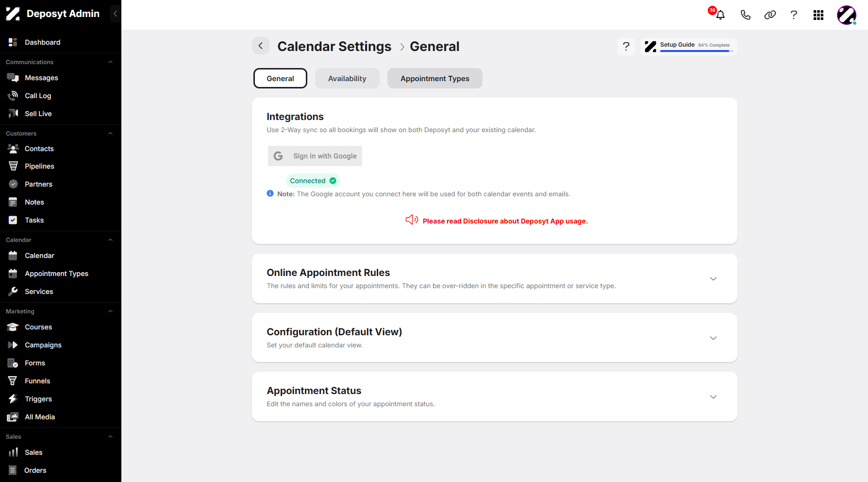Collapse the Communications sidebar group
Image resolution: width=868 pixels, height=482 pixels.
tap(110, 62)
